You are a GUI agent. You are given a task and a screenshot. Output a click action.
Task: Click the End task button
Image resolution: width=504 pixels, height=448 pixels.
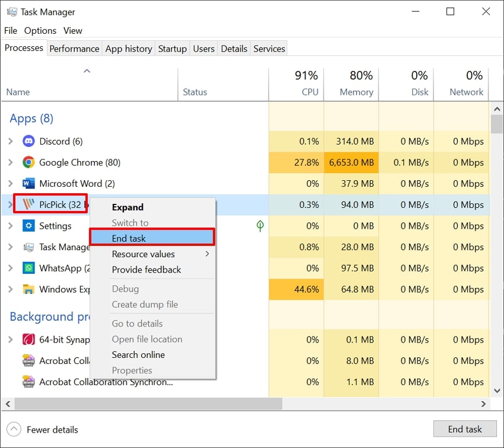pyautogui.click(x=465, y=429)
